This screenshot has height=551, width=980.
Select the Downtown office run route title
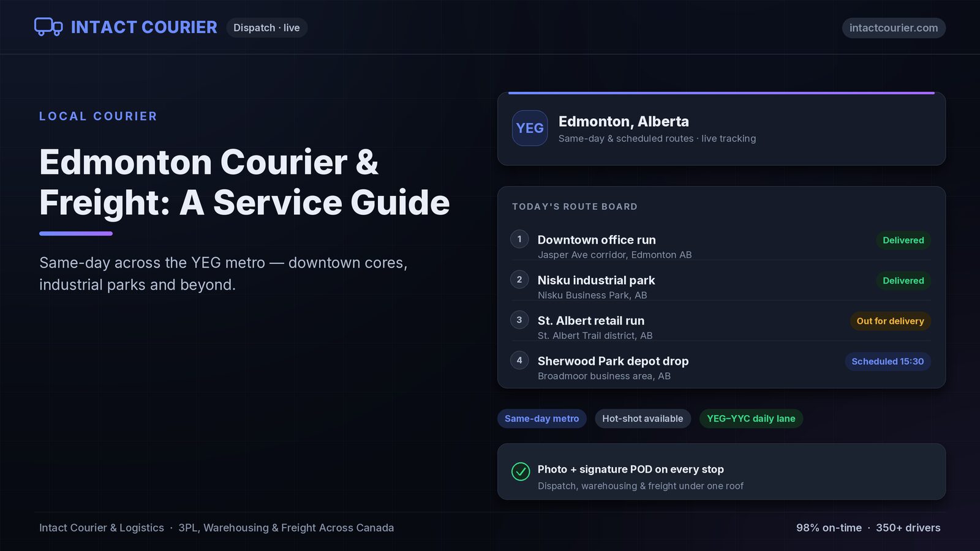(x=597, y=240)
